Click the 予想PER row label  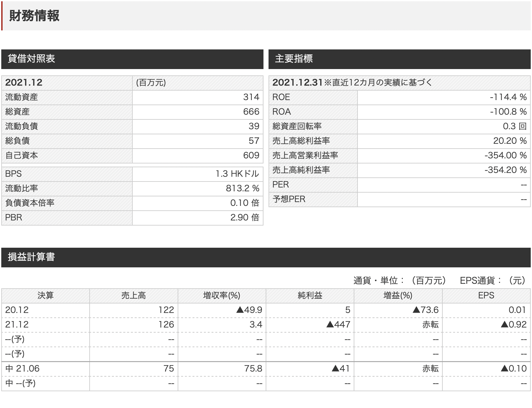click(289, 199)
